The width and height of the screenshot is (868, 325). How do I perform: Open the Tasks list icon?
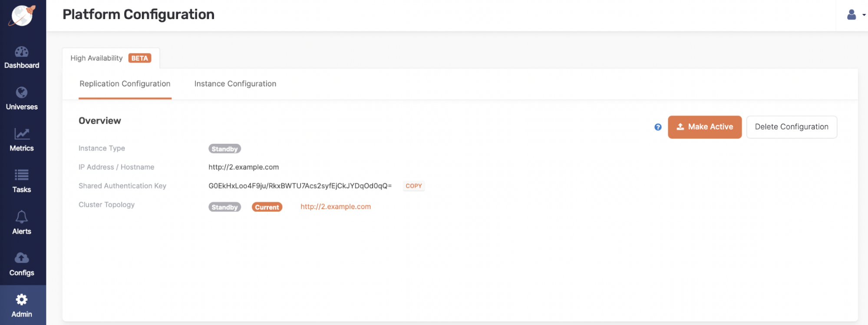(x=22, y=175)
